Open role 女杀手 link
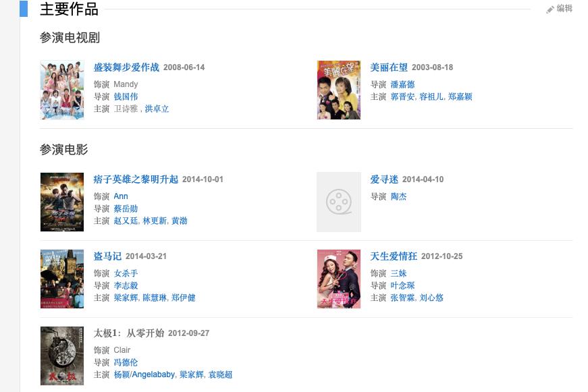The image size is (588, 392). pyautogui.click(x=126, y=273)
